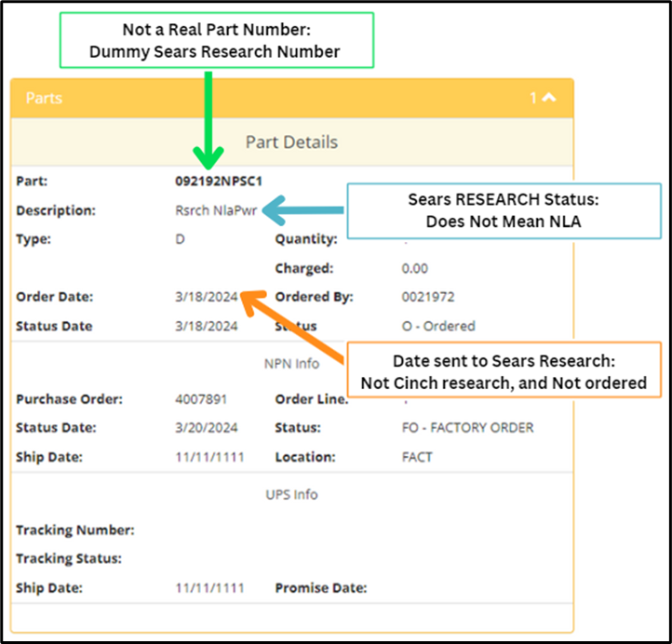This screenshot has height=644, width=672.
Task: Click the Parts panel header title
Action: pyautogui.click(x=44, y=98)
